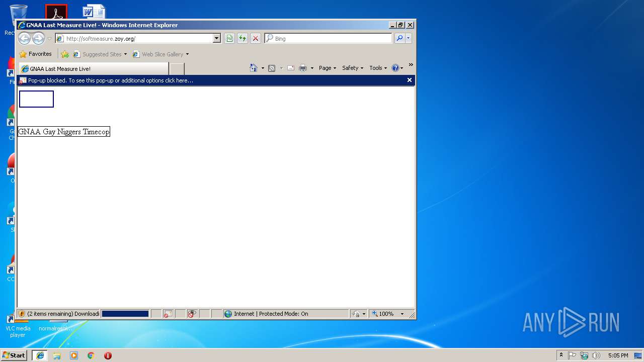Click the blue download progress bar
Viewport: 644px width, 362px height.
[125, 314]
